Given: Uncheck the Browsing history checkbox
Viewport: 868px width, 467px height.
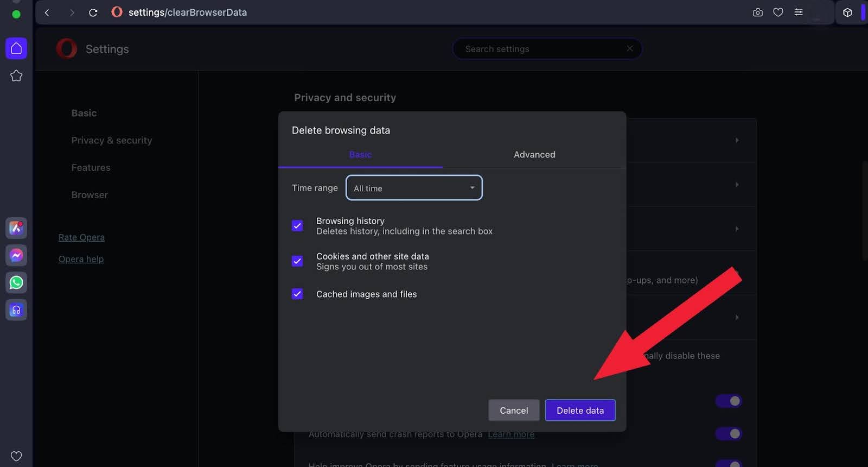Looking at the screenshot, I should [297, 225].
